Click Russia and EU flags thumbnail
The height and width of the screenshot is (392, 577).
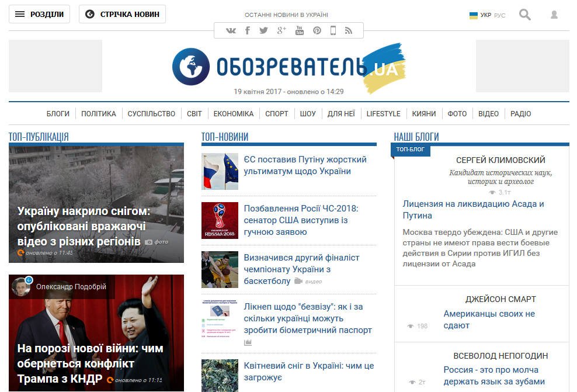pyautogui.click(x=220, y=172)
